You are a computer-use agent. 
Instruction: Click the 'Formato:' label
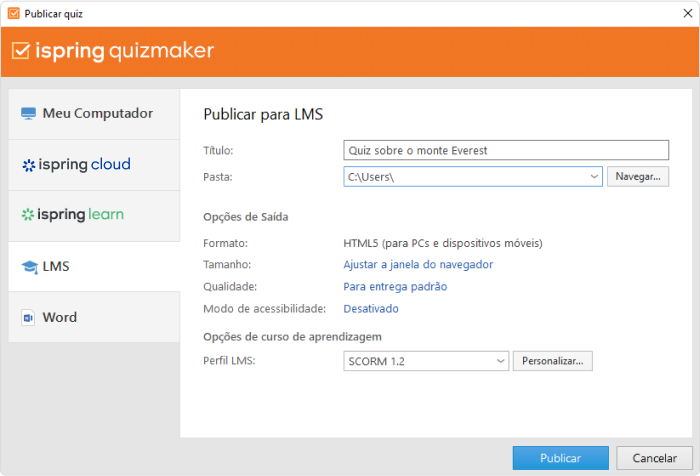coord(225,243)
